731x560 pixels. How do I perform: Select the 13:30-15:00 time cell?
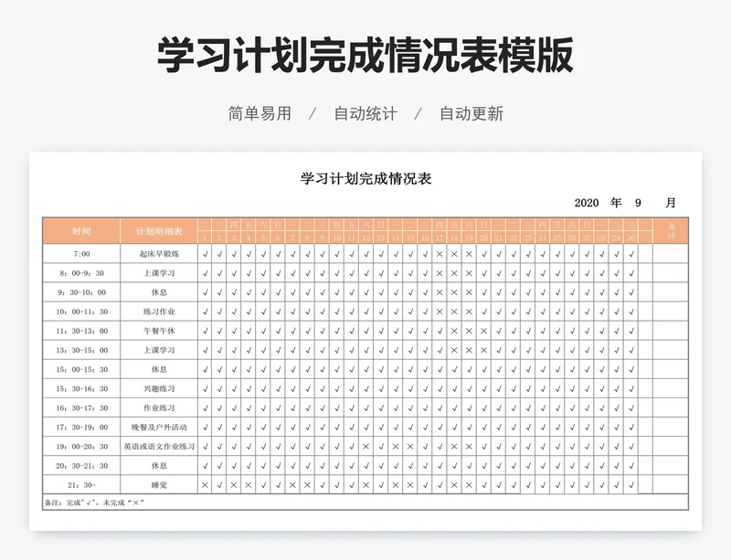pyautogui.click(x=81, y=350)
